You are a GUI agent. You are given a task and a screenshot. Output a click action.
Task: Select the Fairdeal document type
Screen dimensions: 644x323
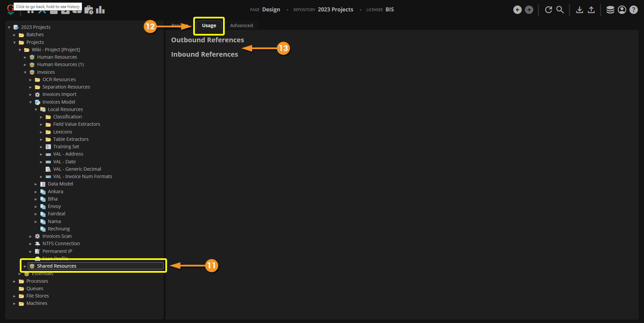57,214
